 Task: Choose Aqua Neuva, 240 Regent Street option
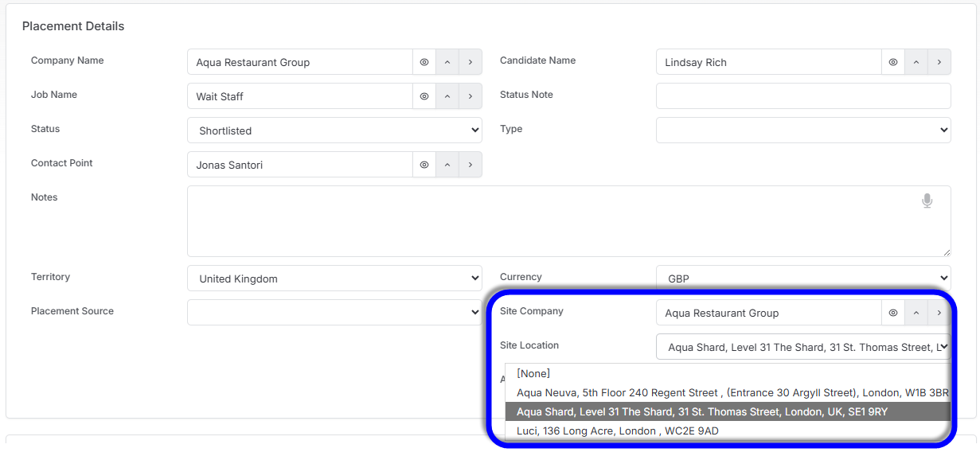[728, 392]
